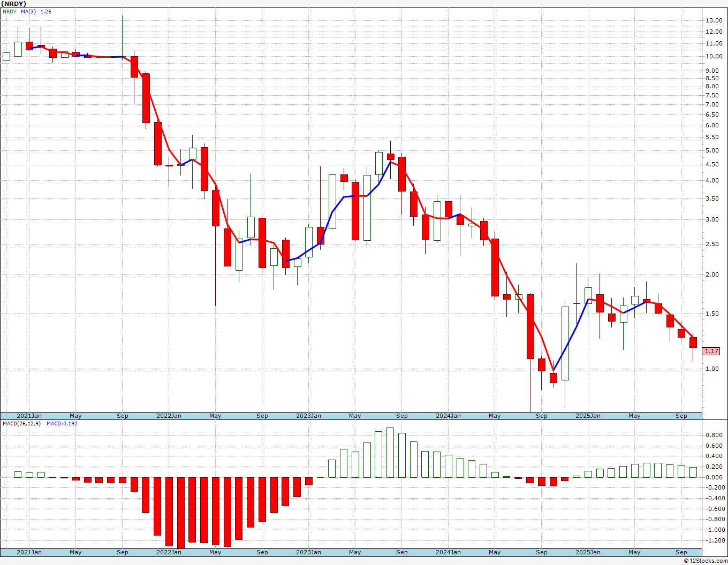The width and height of the screenshot is (728, 565).
Task: Click the MA(3) moving average legend label
Action: pos(28,11)
